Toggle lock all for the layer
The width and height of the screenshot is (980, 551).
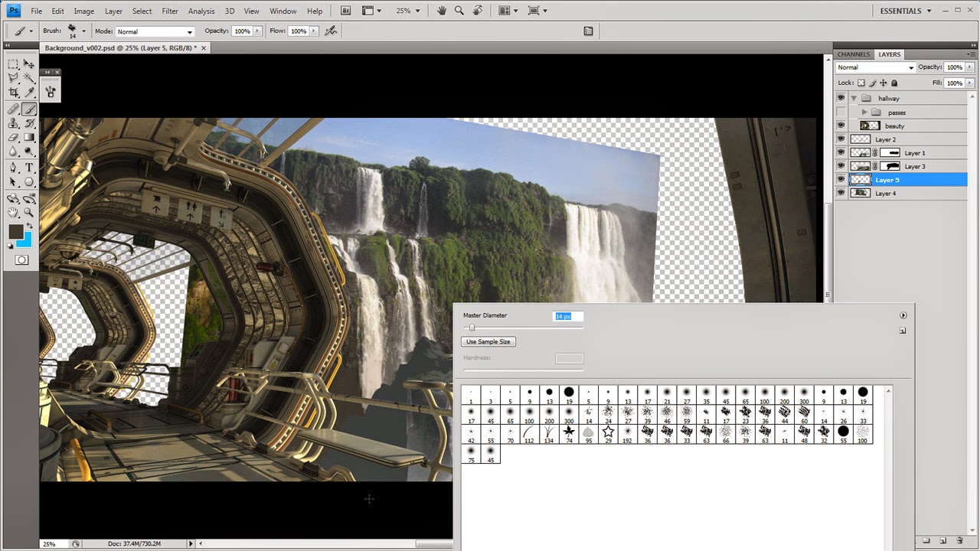click(893, 83)
